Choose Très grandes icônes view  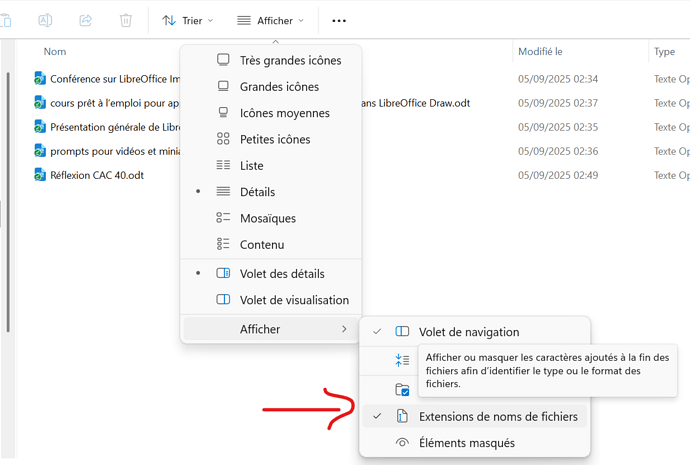tap(290, 60)
